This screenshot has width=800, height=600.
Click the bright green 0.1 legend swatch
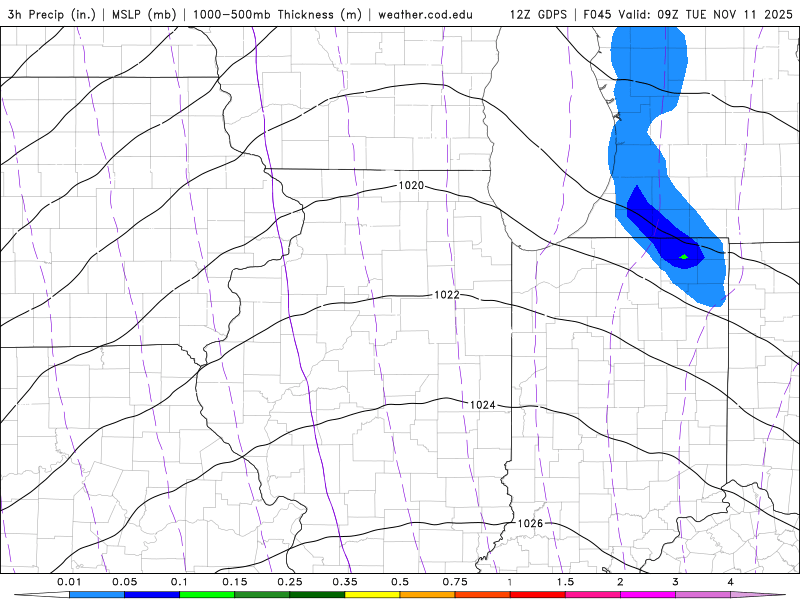[207, 595]
